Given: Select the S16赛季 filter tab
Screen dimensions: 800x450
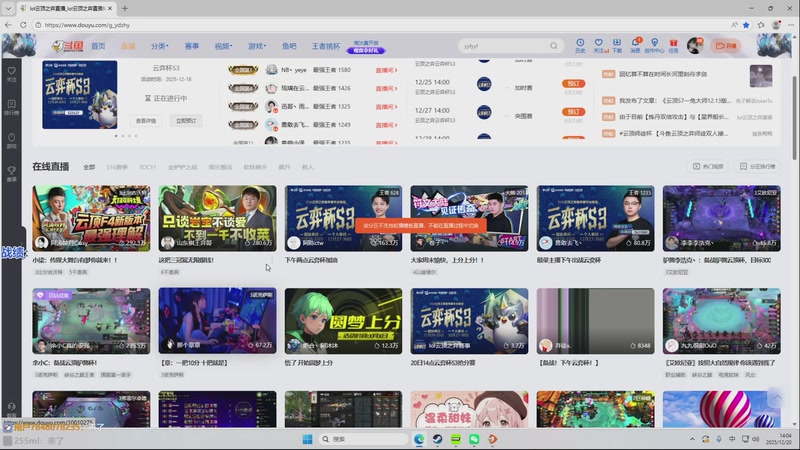Looking at the screenshot, I should point(117,167).
